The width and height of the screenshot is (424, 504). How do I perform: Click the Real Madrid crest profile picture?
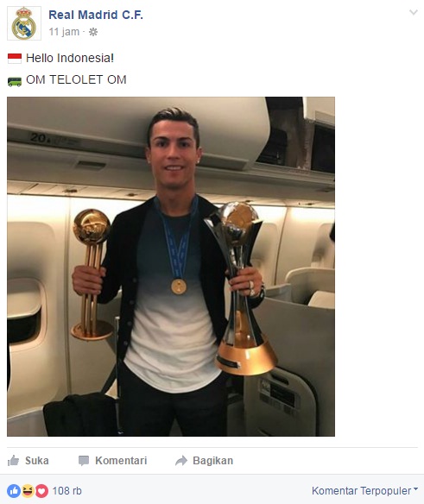click(x=24, y=23)
